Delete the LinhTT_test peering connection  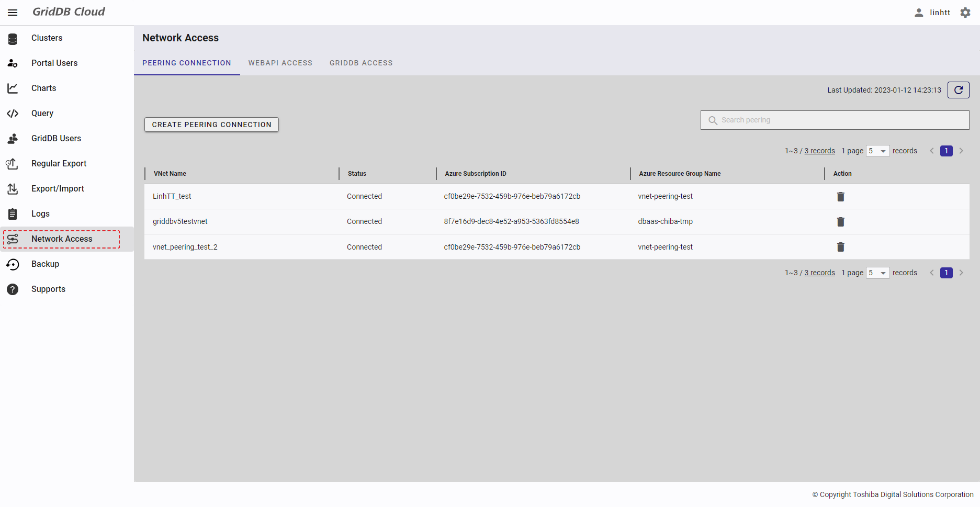[x=840, y=197]
